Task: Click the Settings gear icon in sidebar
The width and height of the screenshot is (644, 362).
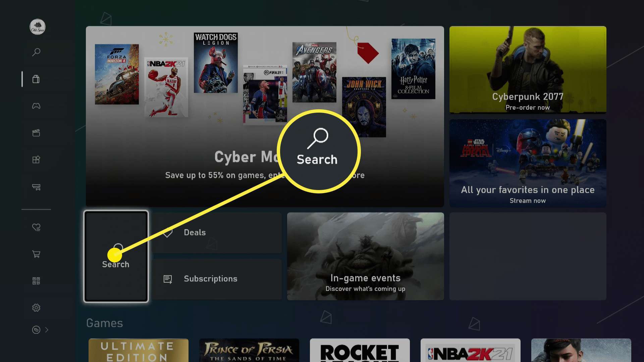Action: coord(36,308)
